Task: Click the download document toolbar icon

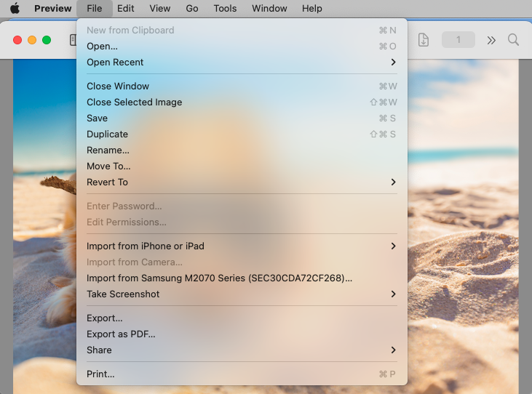Action: 423,40
